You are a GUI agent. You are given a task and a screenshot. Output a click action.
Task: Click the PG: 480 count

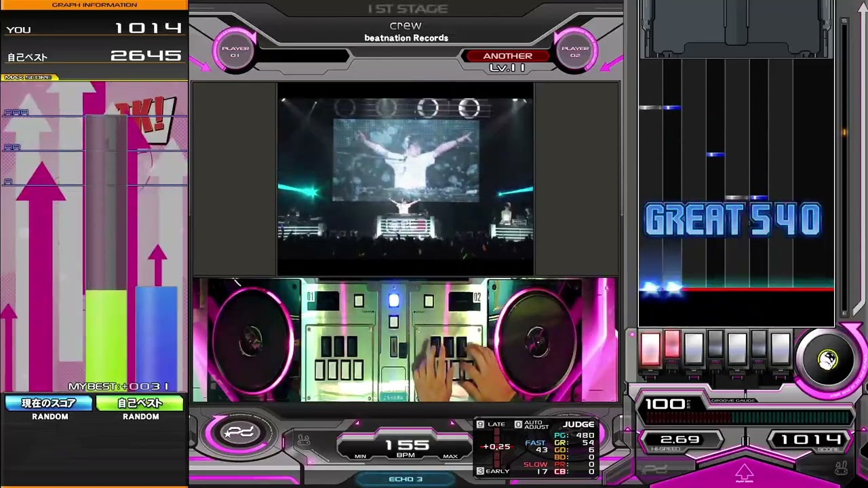[x=574, y=435]
